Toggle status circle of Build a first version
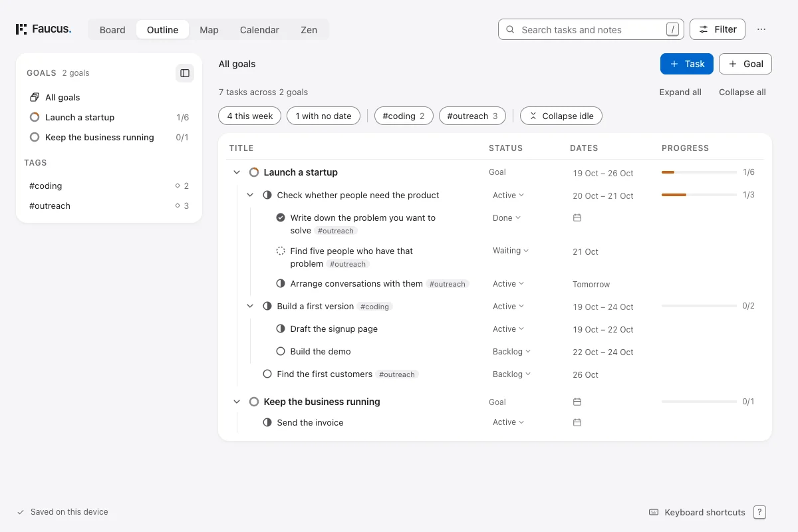798x532 pixels. (267, 306)
